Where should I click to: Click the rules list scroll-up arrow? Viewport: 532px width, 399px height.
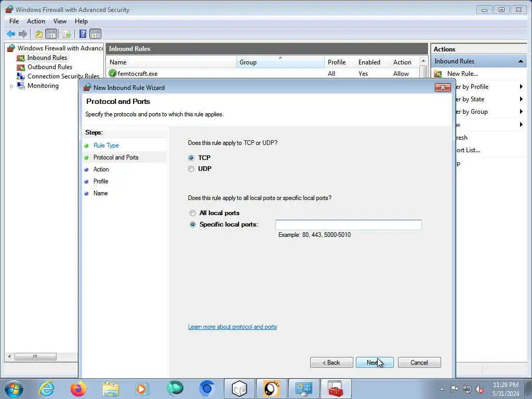[423, 61]
